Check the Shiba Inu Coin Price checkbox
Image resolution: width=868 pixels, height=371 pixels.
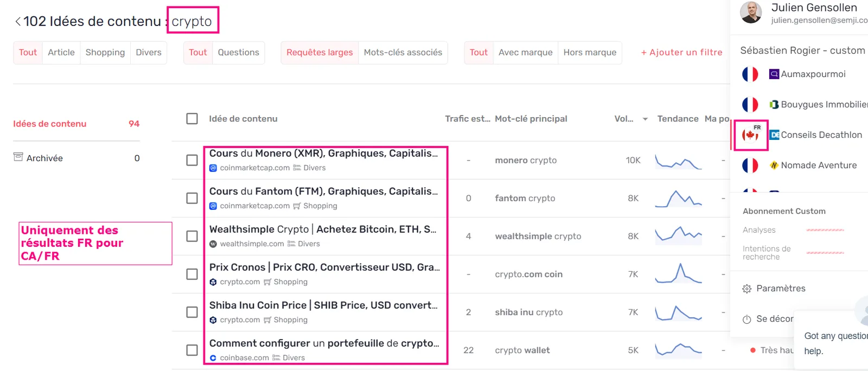[x=192, y=312]
